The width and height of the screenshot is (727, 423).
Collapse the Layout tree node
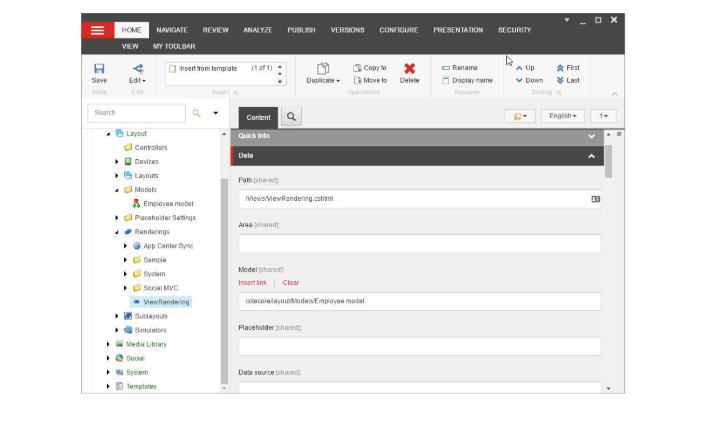pos(108,134)
